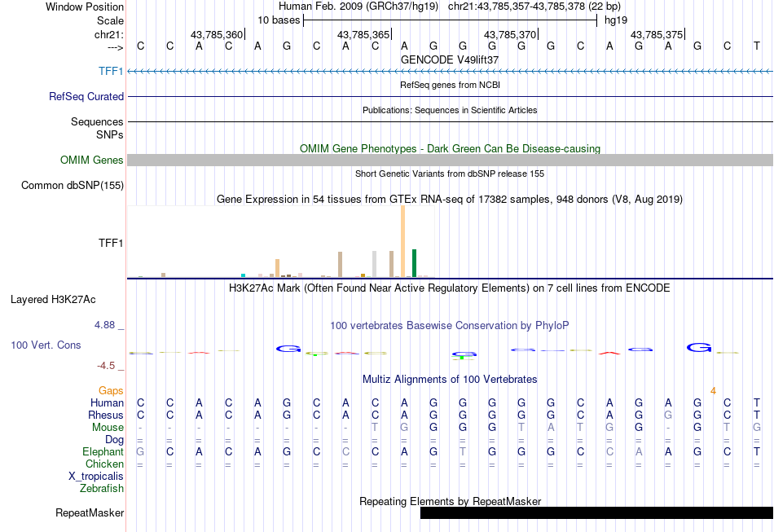Click the 10 bases scale bar label
The width and height of the screenshot is (774, 532).
[x=279, y=20]
